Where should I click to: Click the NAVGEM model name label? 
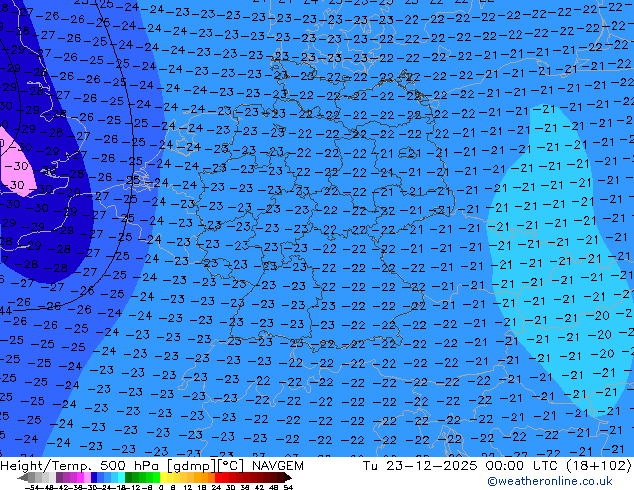pos(277,466)
